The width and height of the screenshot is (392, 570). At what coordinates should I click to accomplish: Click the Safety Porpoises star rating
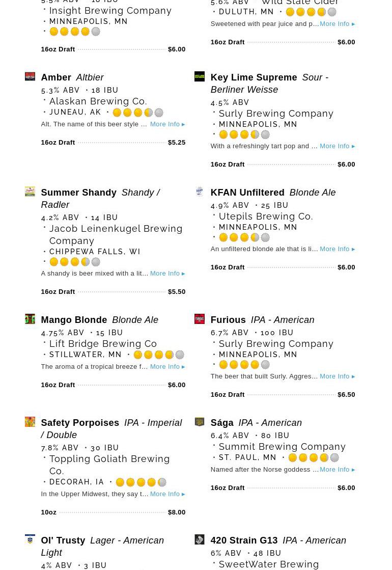tap(141, 482)
